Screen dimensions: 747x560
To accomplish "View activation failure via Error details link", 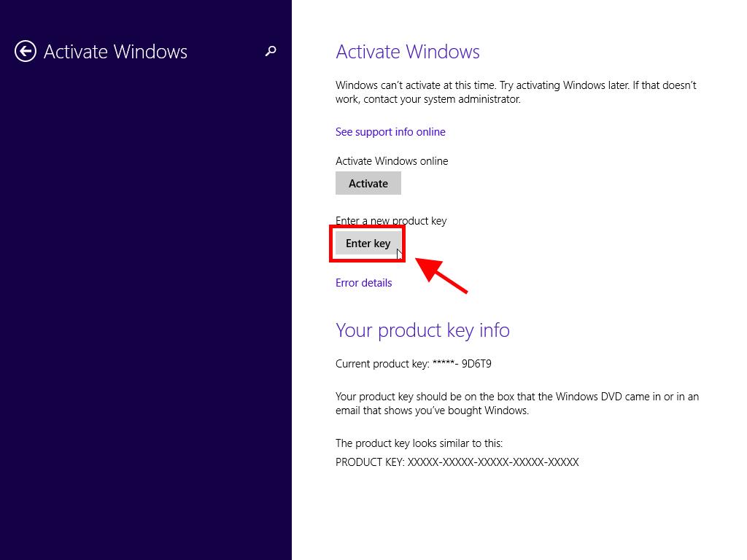I will (x=363, y=283).
